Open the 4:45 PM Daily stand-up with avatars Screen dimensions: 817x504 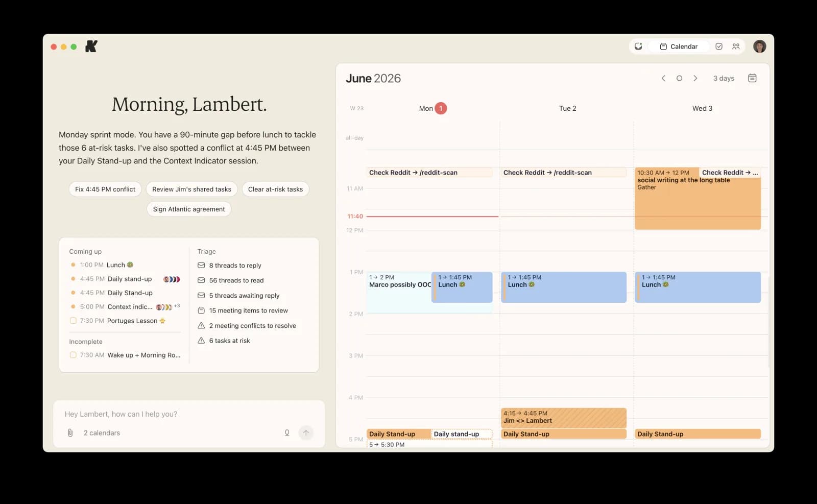(x=125, y=279)
